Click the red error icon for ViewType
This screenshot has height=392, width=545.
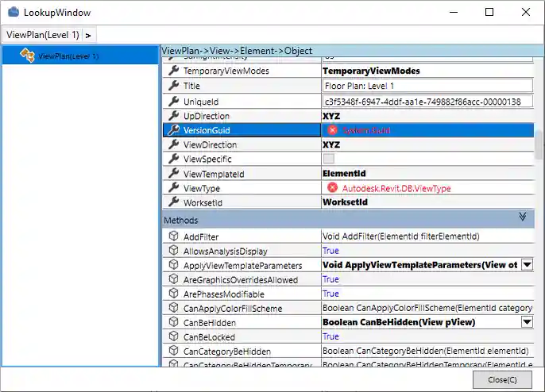tap(333, 188)
